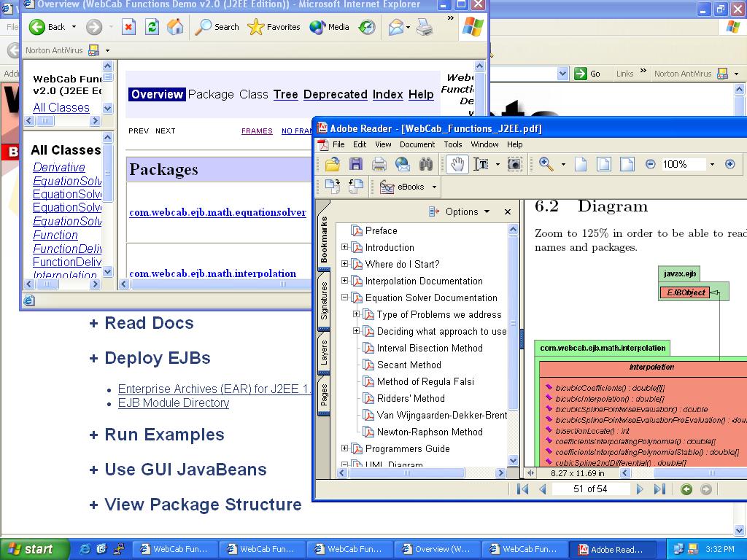Open Adobe Reader File menu
This screenshot has width=747, height=560.
[338, 144]
